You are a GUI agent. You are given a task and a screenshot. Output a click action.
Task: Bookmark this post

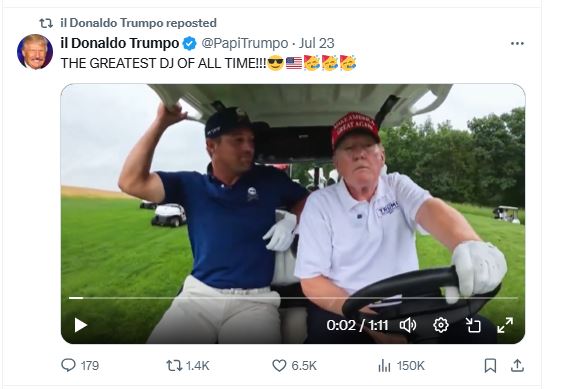490,366
